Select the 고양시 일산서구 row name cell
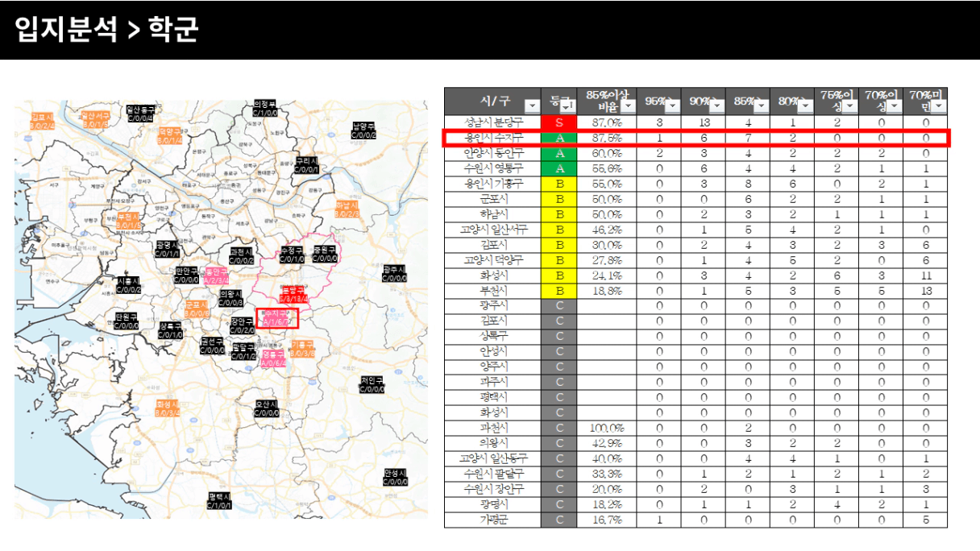The image size is (980, 551). [493, 230]
